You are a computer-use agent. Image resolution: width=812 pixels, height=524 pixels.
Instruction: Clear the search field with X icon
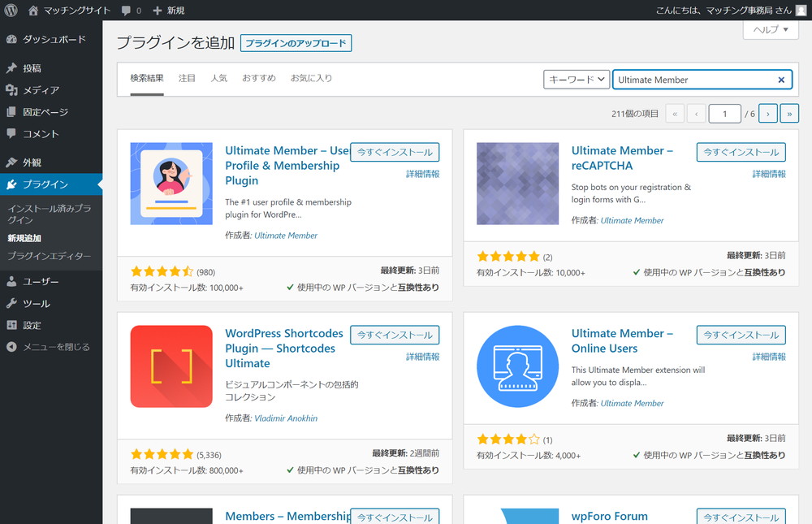click(x=781, y=80)
